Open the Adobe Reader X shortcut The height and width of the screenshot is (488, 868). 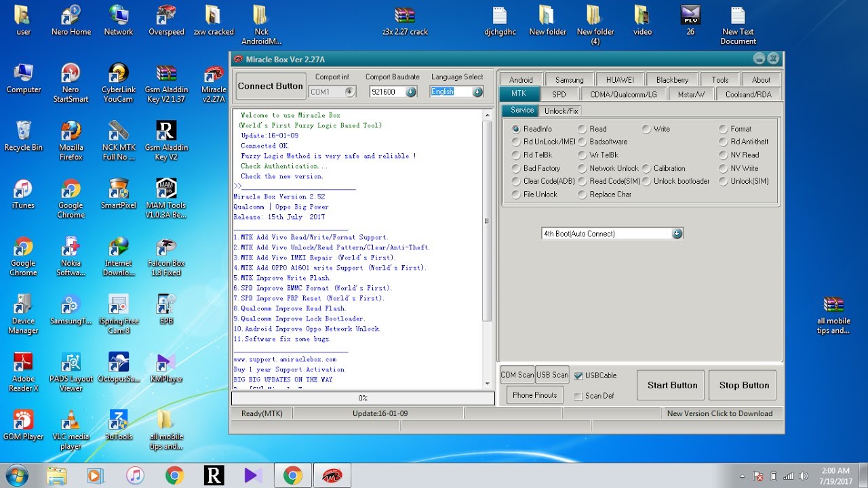pyautogui.click(x=23, y=372)
